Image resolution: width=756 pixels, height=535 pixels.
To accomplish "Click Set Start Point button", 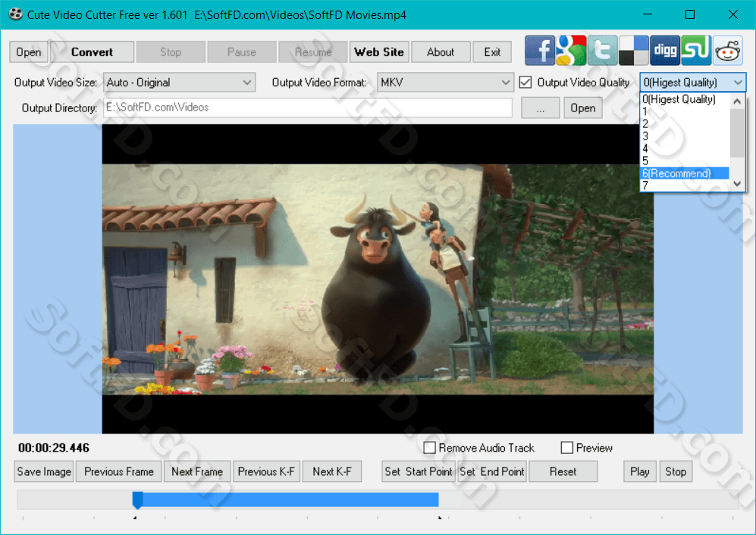I will tap(419, 471).
